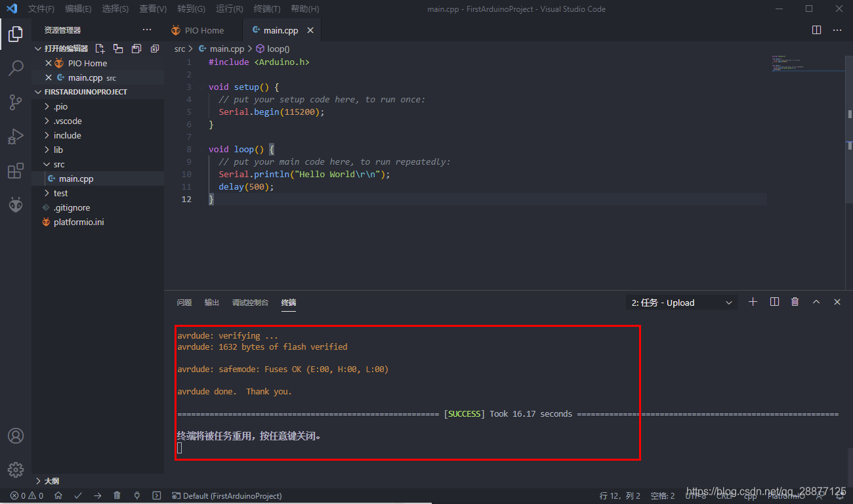Open the Explorer view in activity bar
The image size is (853, 504).
16,33
